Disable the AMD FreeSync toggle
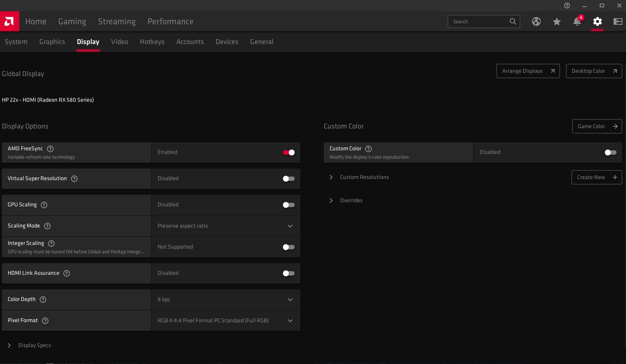The image size is (626, 364). 288,153
